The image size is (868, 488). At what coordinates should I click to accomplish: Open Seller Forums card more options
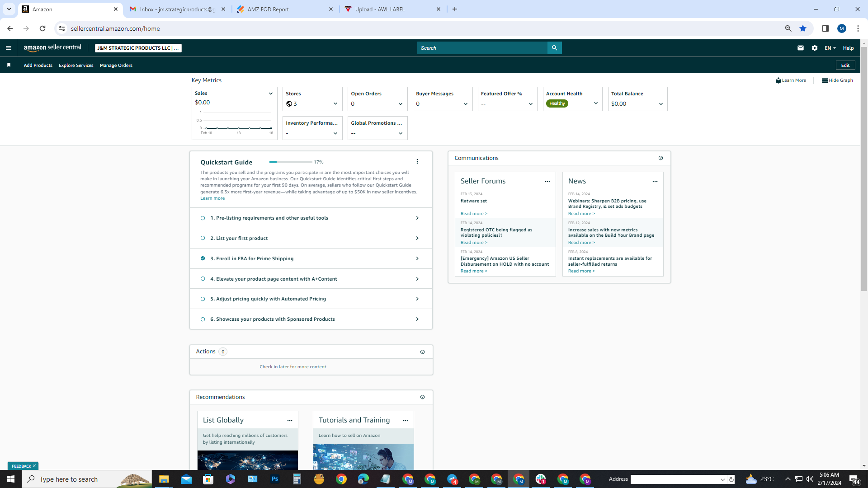(x=547, y=182)
